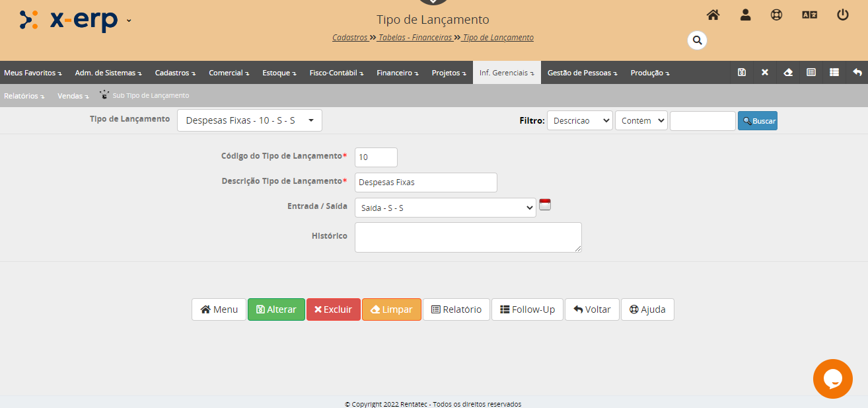The image size is (868, 408).
Task: Click the home icon in header
Action: [x=713, y=15]
